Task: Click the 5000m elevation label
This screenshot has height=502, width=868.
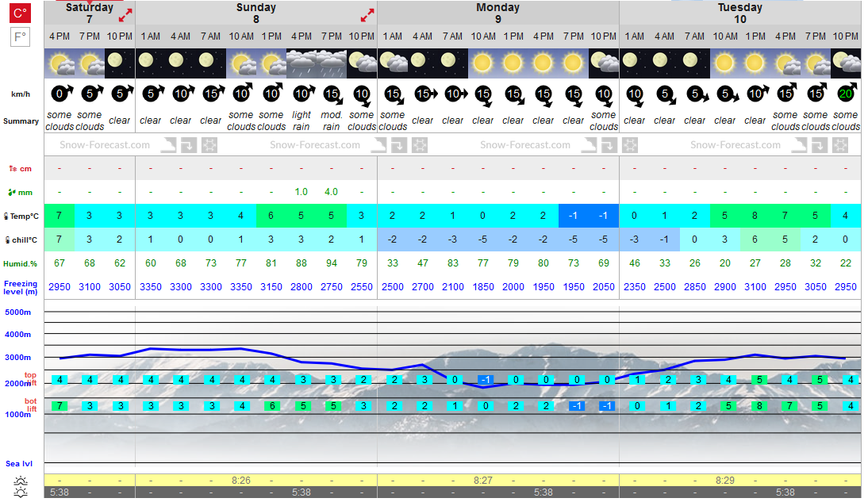Action: click(17, 312)
